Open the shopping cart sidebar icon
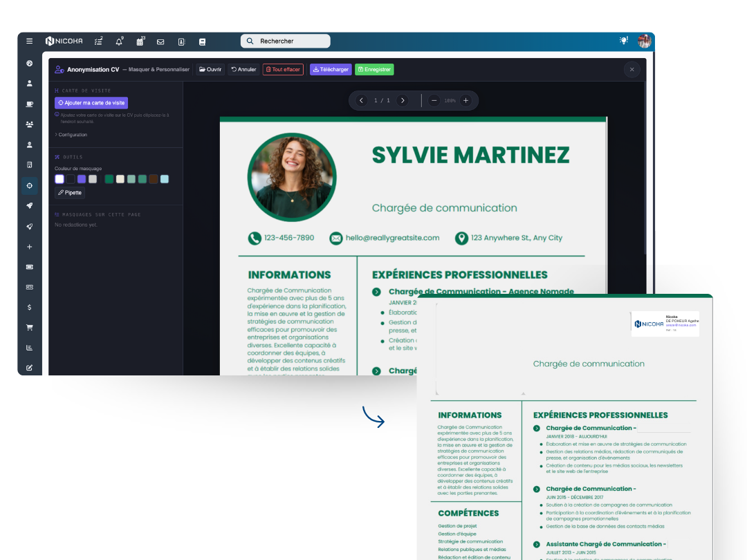The height and width of the screenshot is (560, 747). point(29,327)
